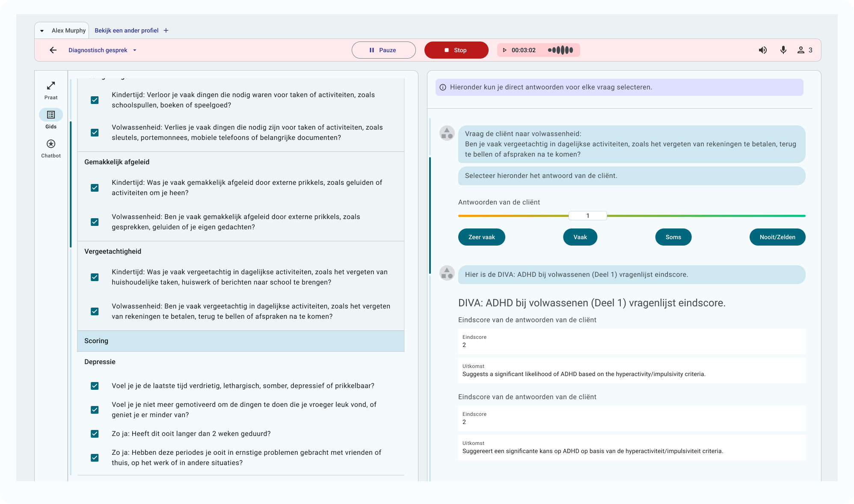The image size is (854, 504).
Task: Open the Praat panel in sidebar
Action: click(x=51, y=89)
